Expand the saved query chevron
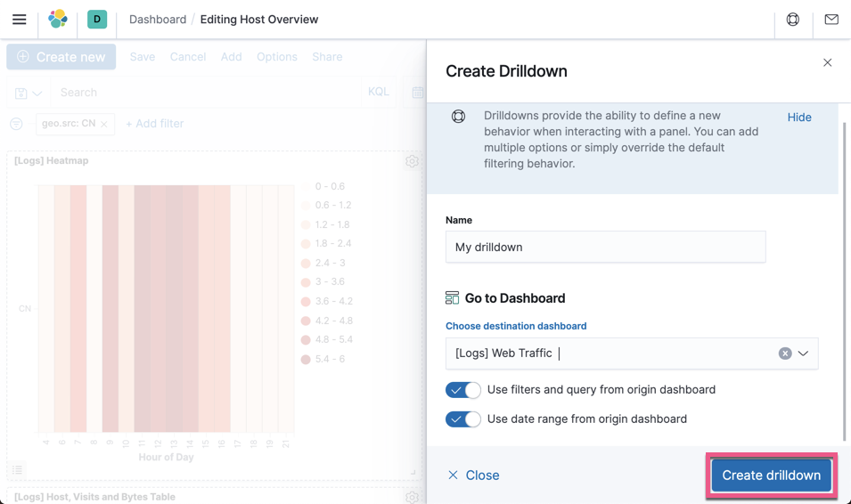Image resolution: width=851 pixels, height=504 pixels. [37, 93]
